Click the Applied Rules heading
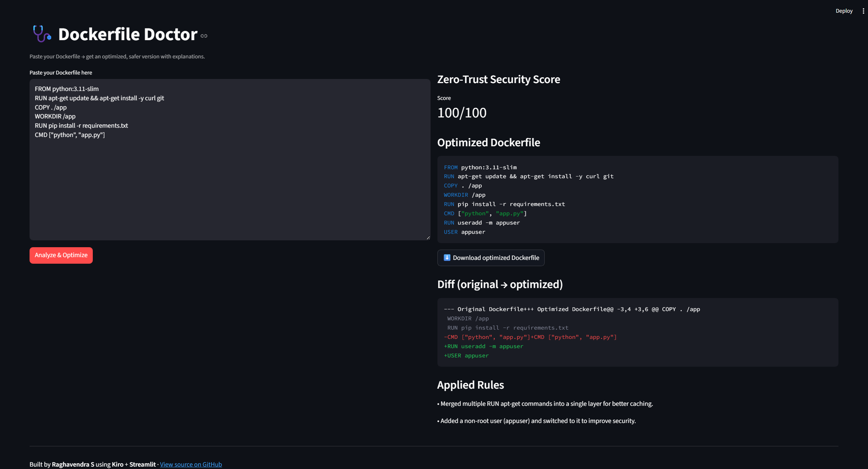Screen dimensions: 868x469 point(470,385)
